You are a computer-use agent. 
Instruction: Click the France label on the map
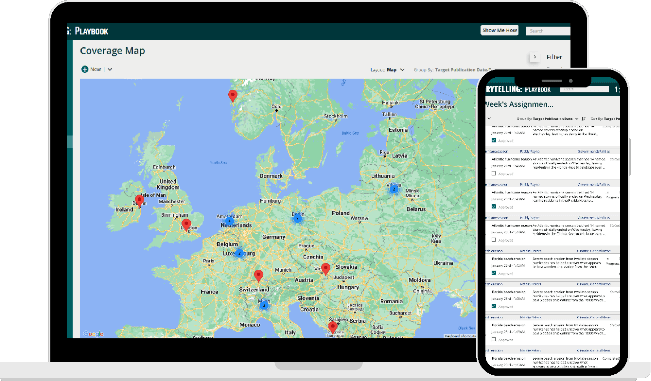pos(209,292)
